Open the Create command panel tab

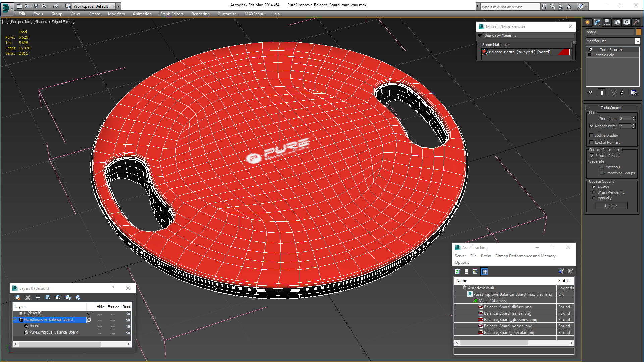click(588, 22)
